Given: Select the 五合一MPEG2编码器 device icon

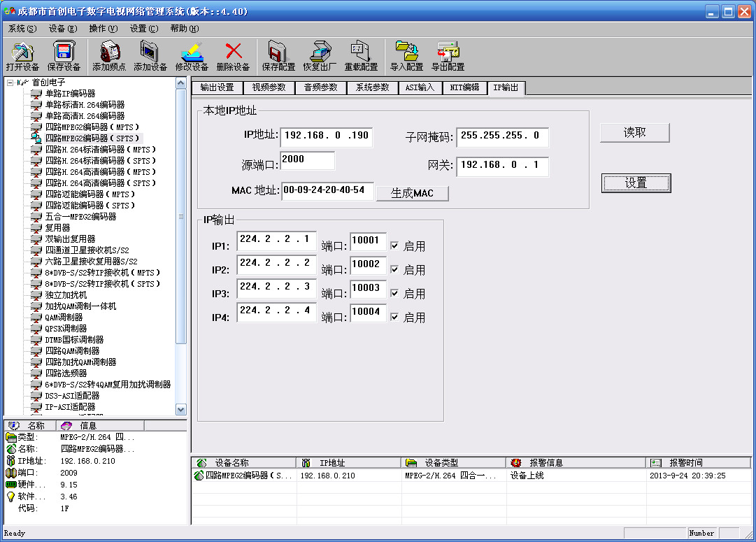Looking at the screenshot, I should point(36,217).
